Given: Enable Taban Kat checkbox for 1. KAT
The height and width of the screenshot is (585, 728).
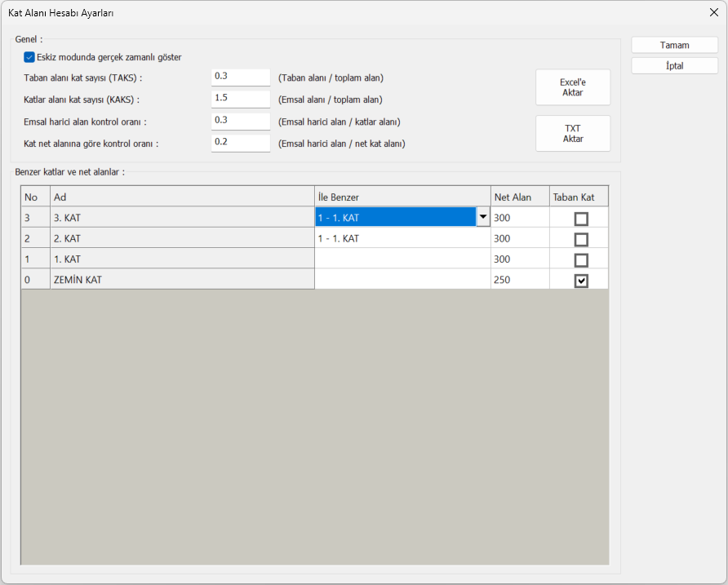Looking at the screenshot, I should [x=581, y=260].
